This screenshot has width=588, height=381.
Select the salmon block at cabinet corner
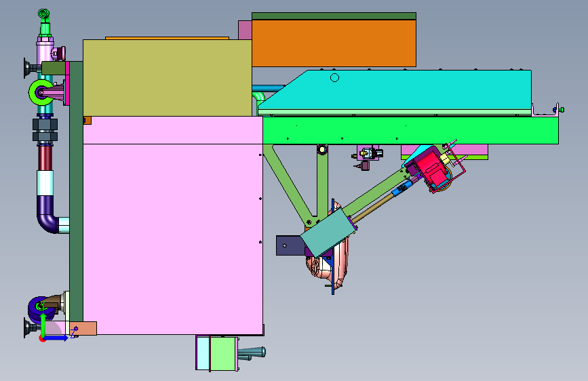83,328
